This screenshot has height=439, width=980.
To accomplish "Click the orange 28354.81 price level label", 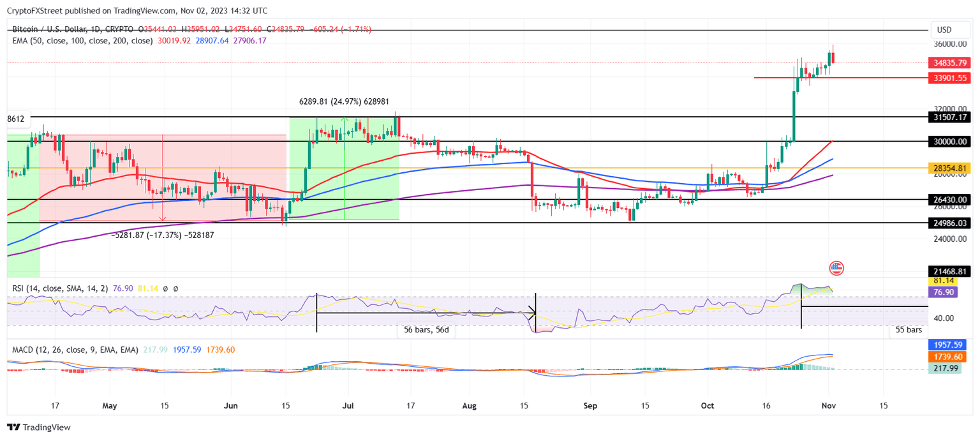I will (950, 169).
